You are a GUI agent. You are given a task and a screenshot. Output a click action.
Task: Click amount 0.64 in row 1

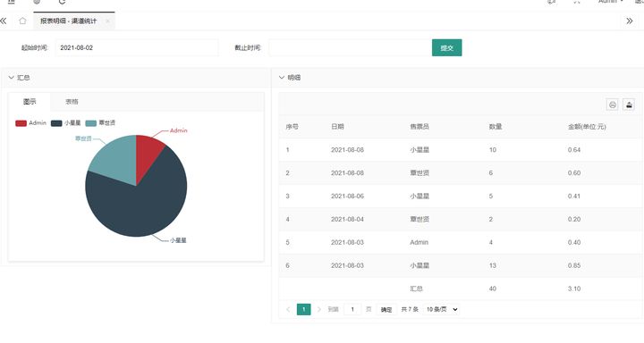(574, 150)
